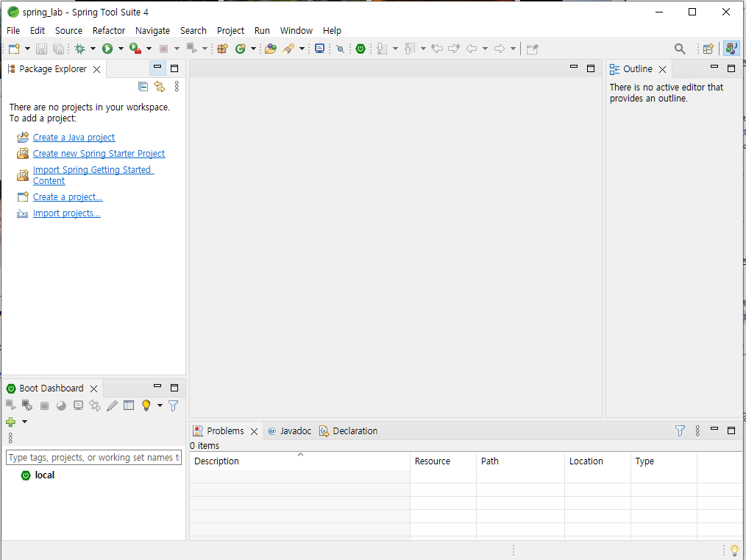Click the Forward navigation arrow
This screenshot has width=746, height=560.
tap(500, 49)
